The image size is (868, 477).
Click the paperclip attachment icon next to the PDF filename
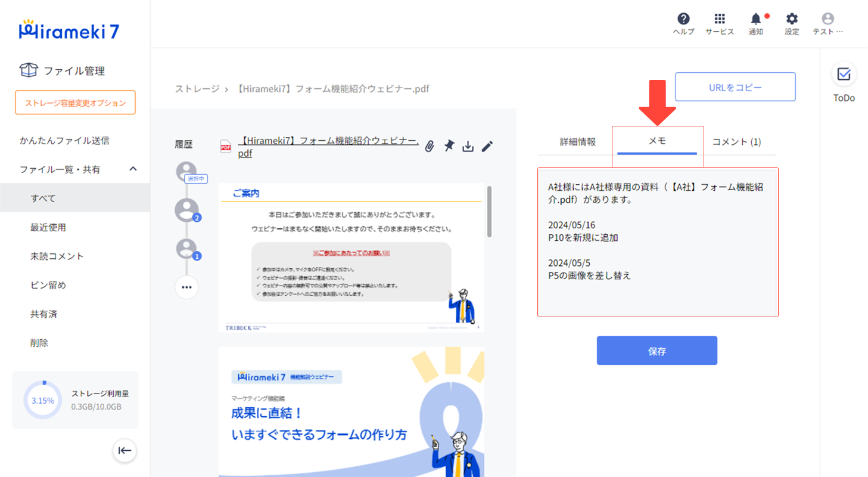pos(430,145)
